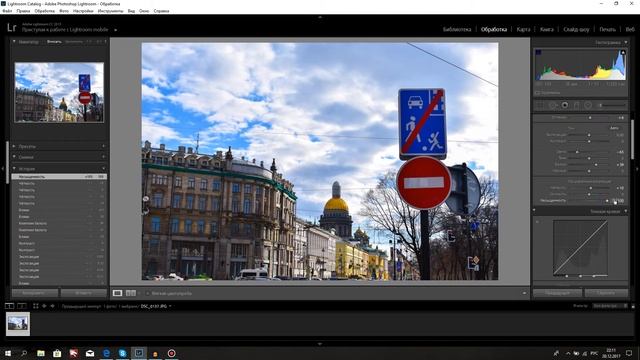This screenshot has width=640, height=360.
Task: Select top highlighted history step
Action: pyautogui.click(x=60, y=177)
